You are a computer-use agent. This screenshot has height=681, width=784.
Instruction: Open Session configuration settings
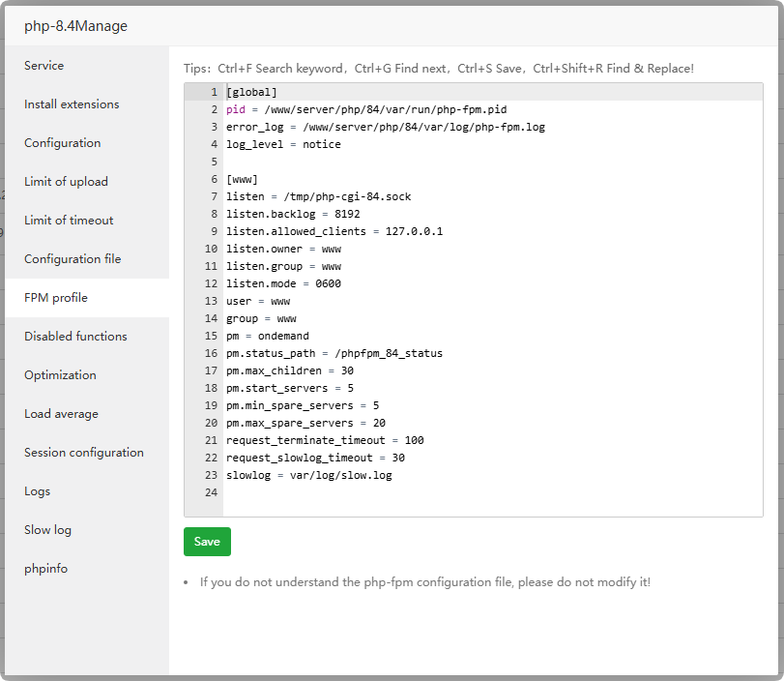(x=84, y=453)
